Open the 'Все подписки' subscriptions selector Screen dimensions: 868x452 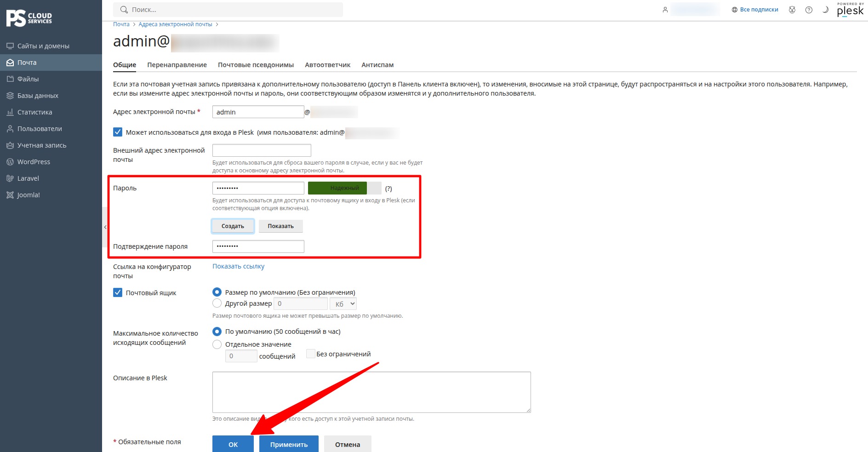click(x=755, y=10)
